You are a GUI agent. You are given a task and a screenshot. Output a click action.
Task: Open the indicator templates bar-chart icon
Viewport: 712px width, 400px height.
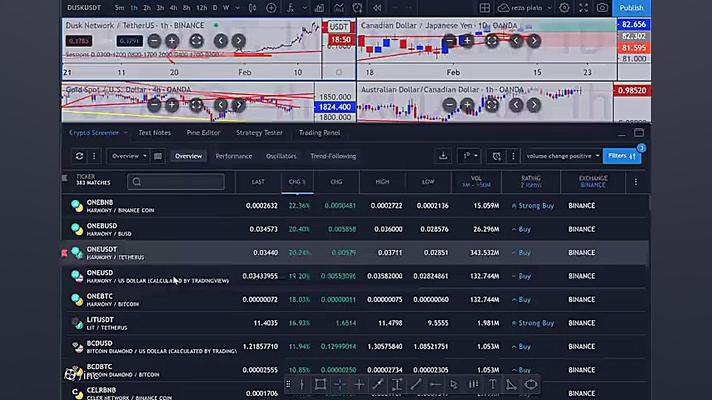tap(320, 8)
